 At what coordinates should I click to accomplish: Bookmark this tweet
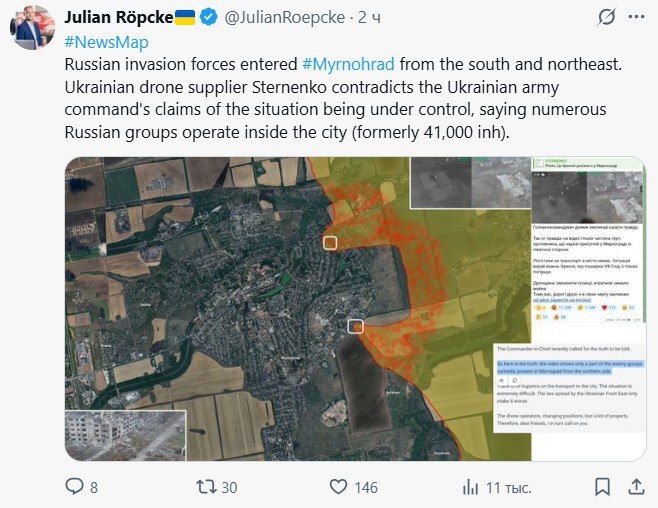602,486
